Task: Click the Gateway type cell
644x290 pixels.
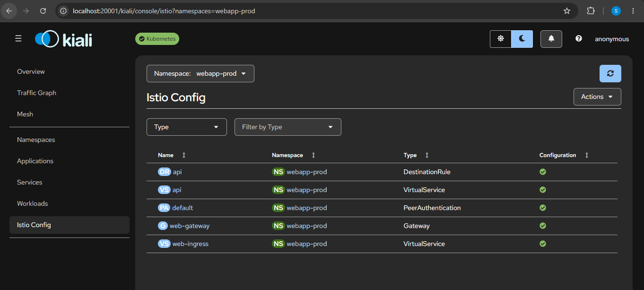Action: 417,226
